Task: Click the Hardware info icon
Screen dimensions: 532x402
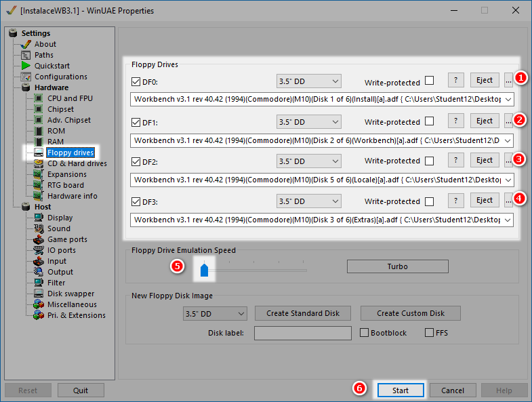Action: [x=39, y=196]
